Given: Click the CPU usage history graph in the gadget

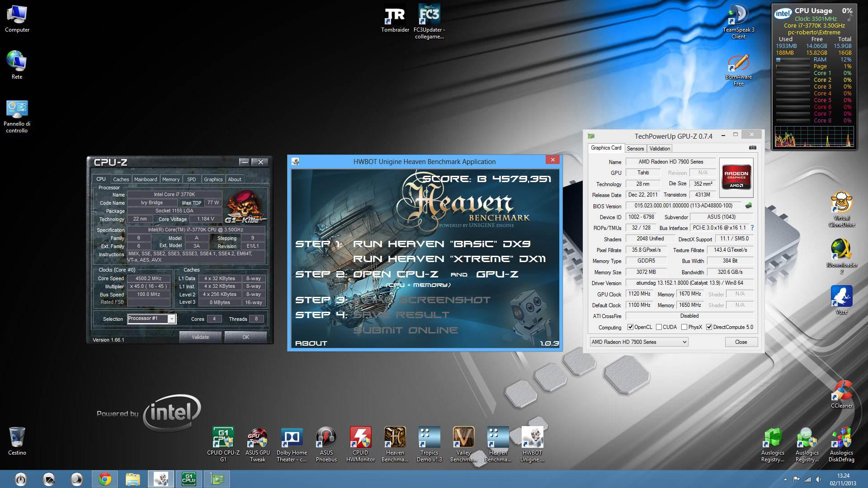Looking at the screenshot, I should click(x=814, y=137).
